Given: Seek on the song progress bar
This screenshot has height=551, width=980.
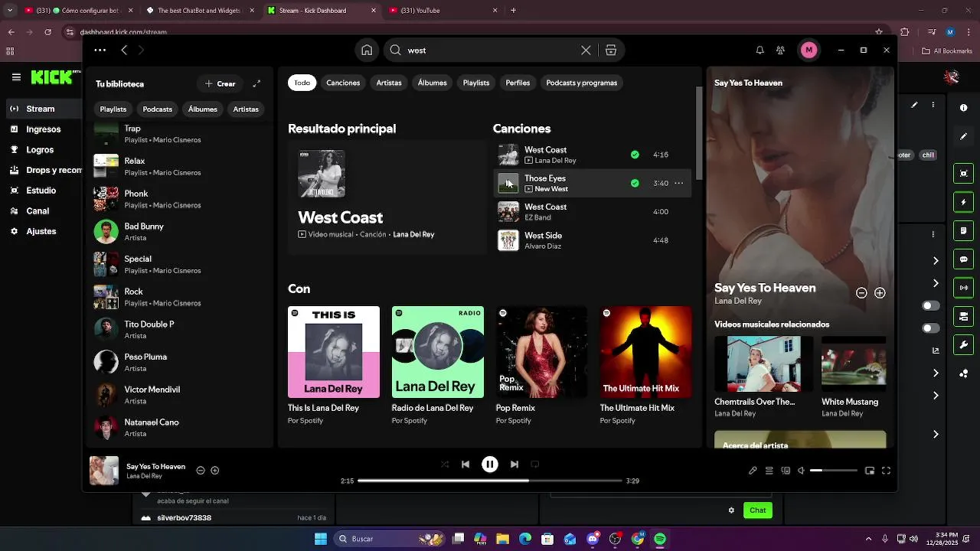Looking at the screenshot, I should tap(490, 481).
